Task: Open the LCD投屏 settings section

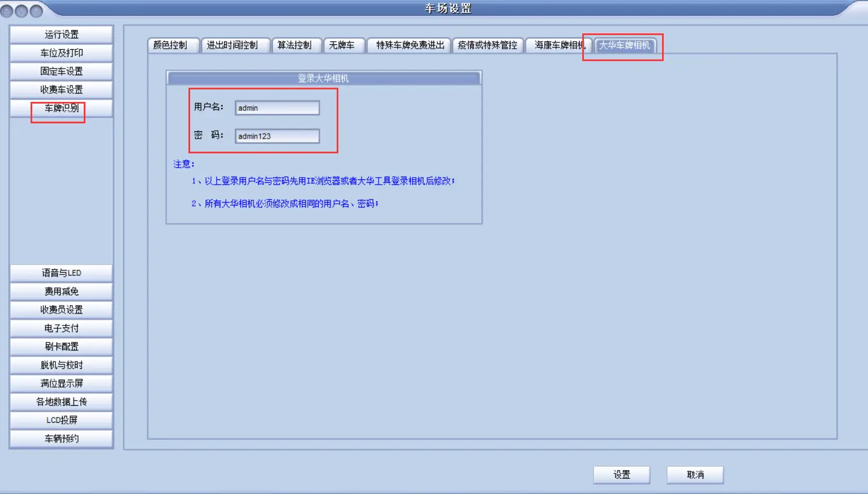Action: (61, 420)
